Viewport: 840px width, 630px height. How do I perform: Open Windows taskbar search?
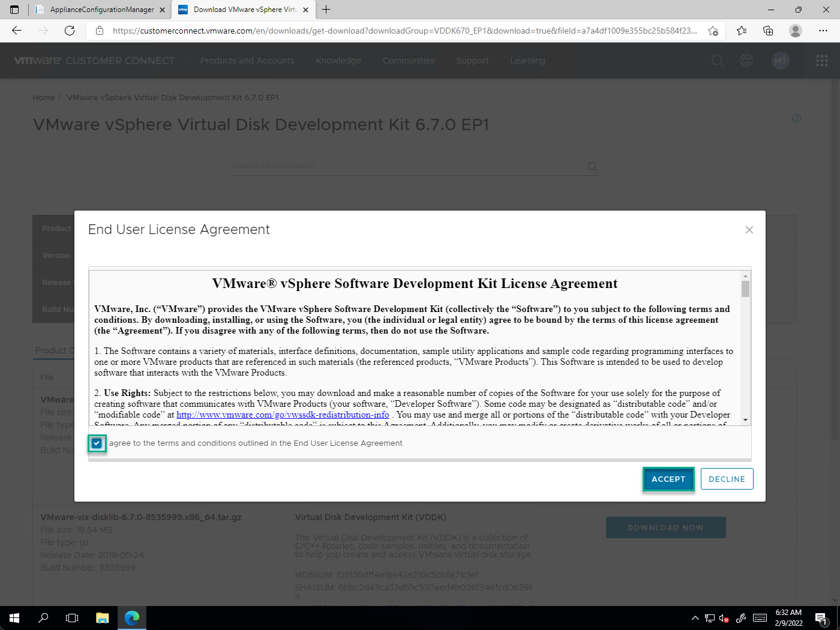coord(43,618)
